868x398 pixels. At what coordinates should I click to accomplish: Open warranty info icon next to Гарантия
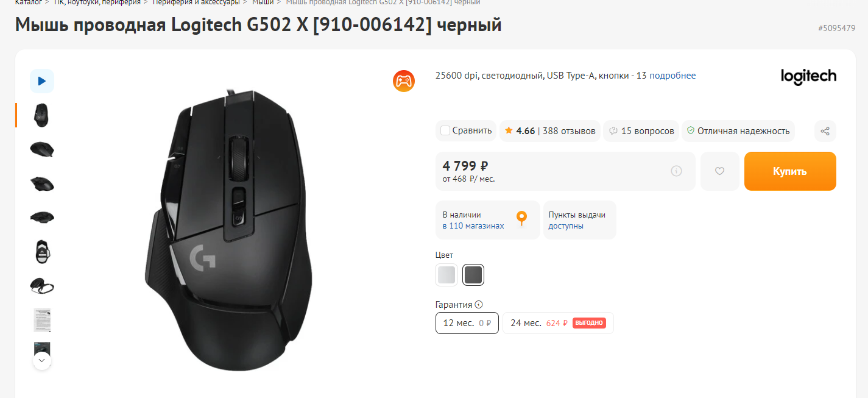479,305
